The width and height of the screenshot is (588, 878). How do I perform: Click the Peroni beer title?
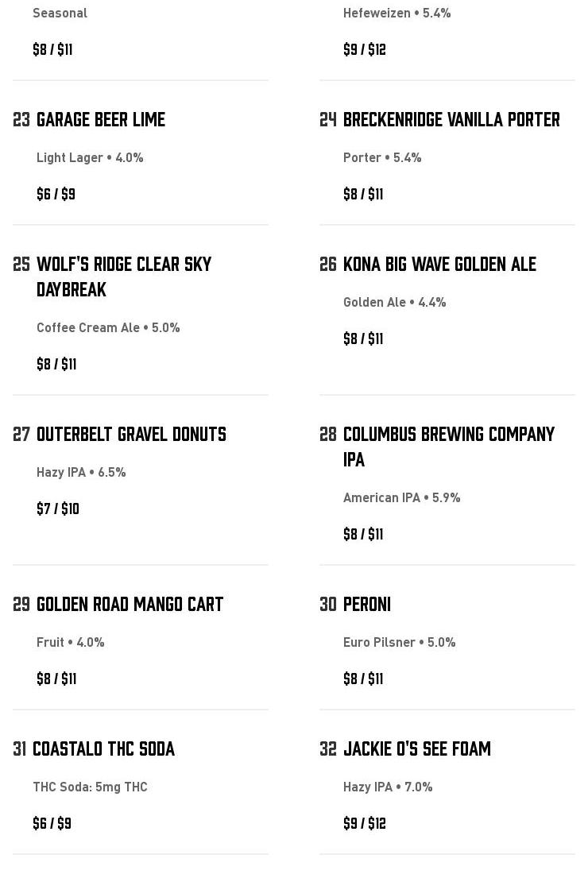[x=367, y=604]
